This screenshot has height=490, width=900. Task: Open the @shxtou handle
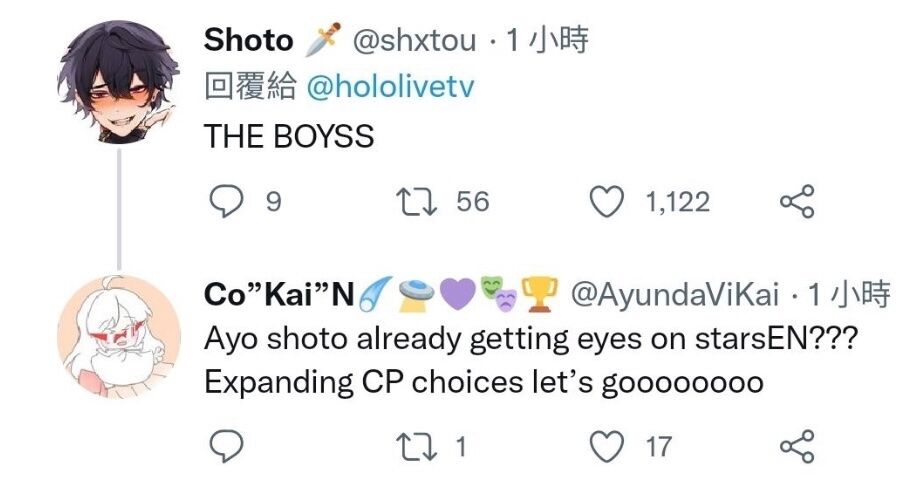pyautogui.click(x=414, y=40)
